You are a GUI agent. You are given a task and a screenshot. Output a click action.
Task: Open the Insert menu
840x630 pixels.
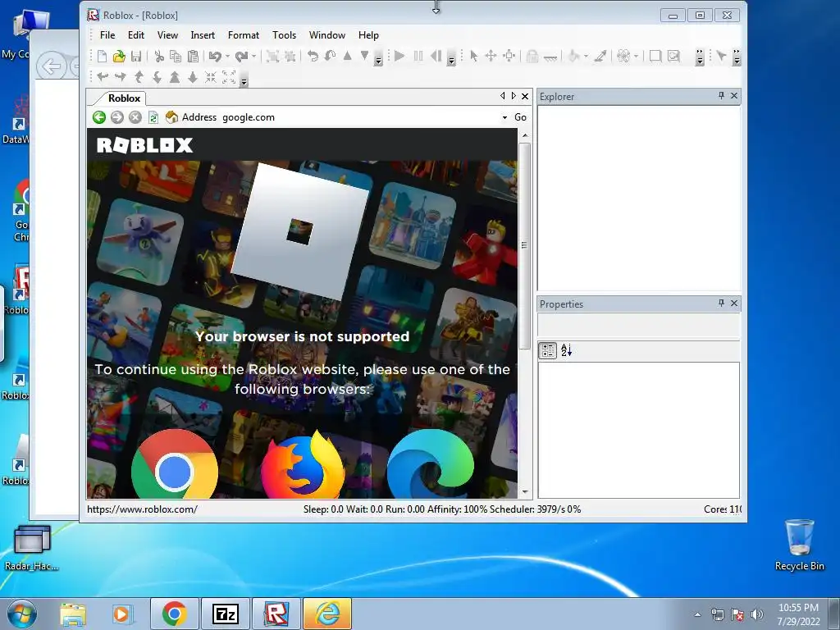(203, 34)
